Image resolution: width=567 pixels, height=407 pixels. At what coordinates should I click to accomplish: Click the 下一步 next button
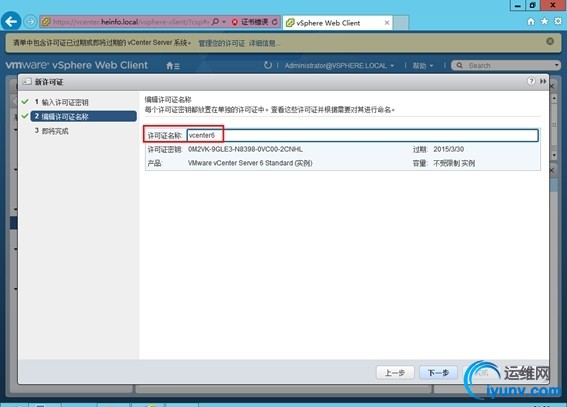438,373
